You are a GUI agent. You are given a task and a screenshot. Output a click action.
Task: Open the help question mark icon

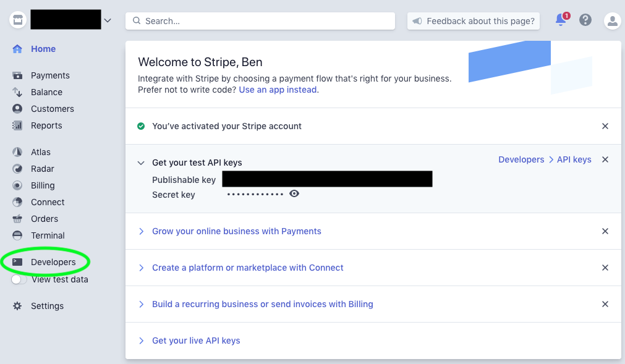(585, 20)
